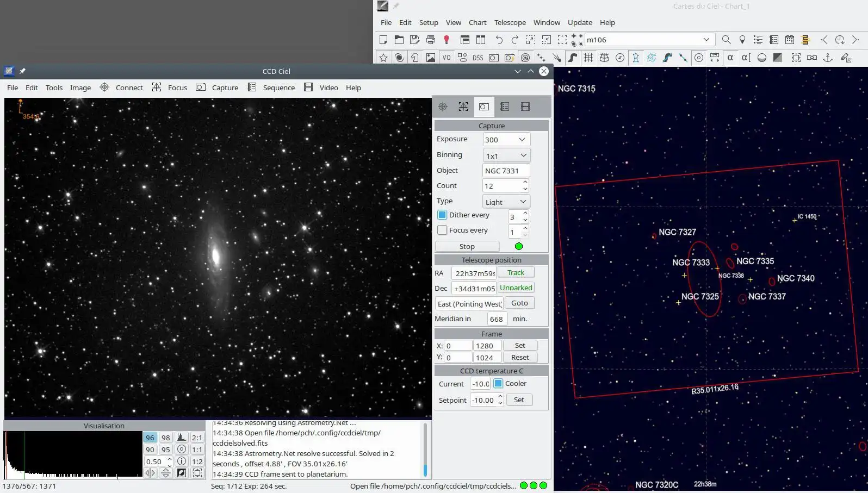Viewport: 868px width, 493px height.
Task: Click the horizontal flip icon in Visualisation
Action: 150,473
